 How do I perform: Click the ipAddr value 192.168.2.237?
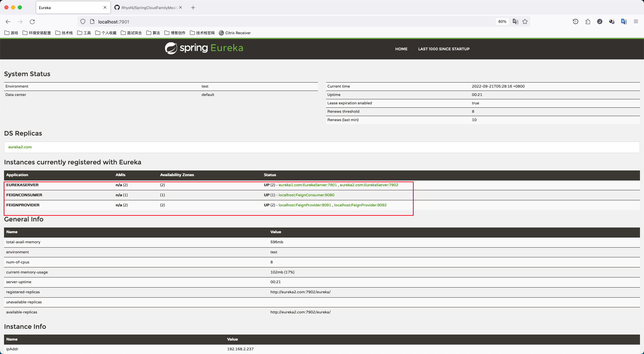tap(240, 349)
